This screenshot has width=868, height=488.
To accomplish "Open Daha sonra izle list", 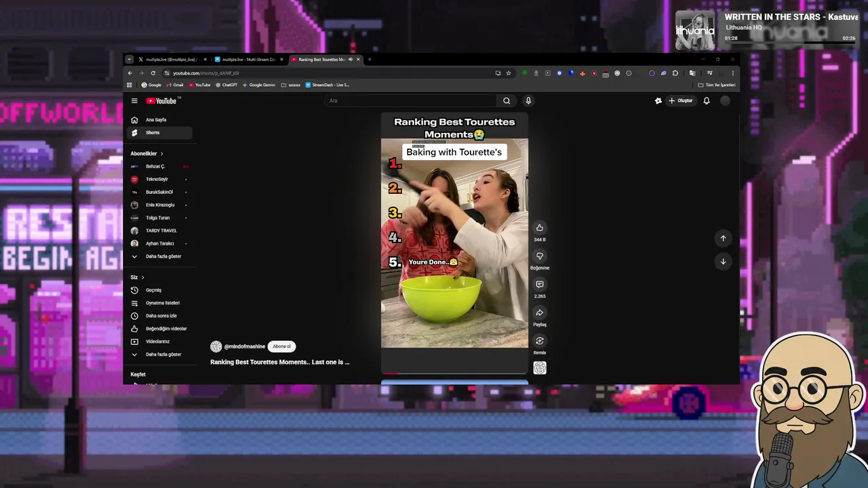I will point(160,316).
